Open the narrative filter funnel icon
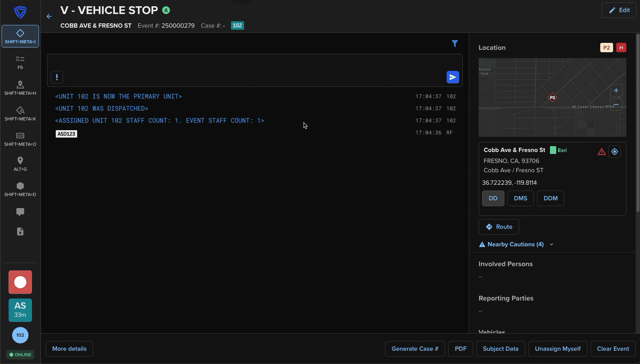640x364 pixels. pyautogui.click(x=454, y=44)
